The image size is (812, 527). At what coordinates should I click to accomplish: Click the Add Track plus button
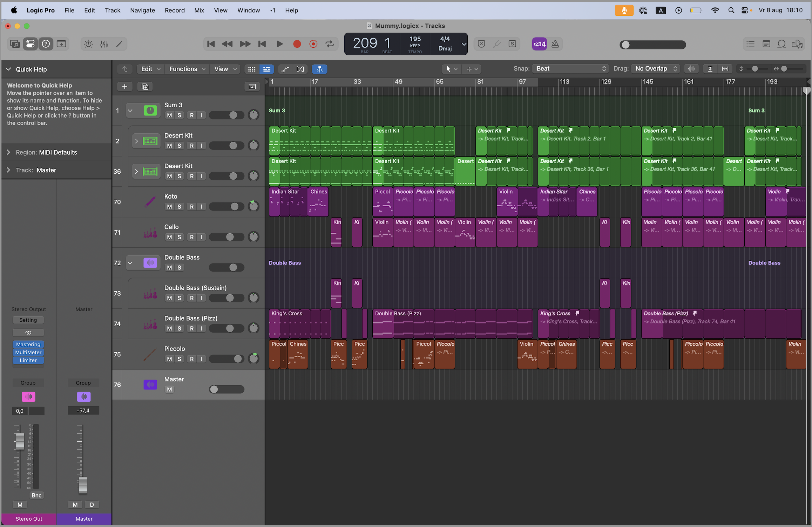[124, 87]
